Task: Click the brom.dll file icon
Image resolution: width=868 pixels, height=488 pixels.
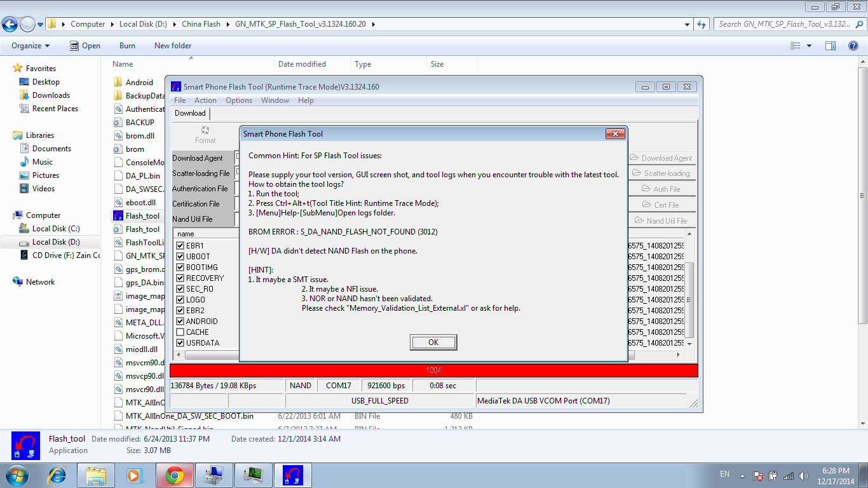Action: tap(118, 136)
